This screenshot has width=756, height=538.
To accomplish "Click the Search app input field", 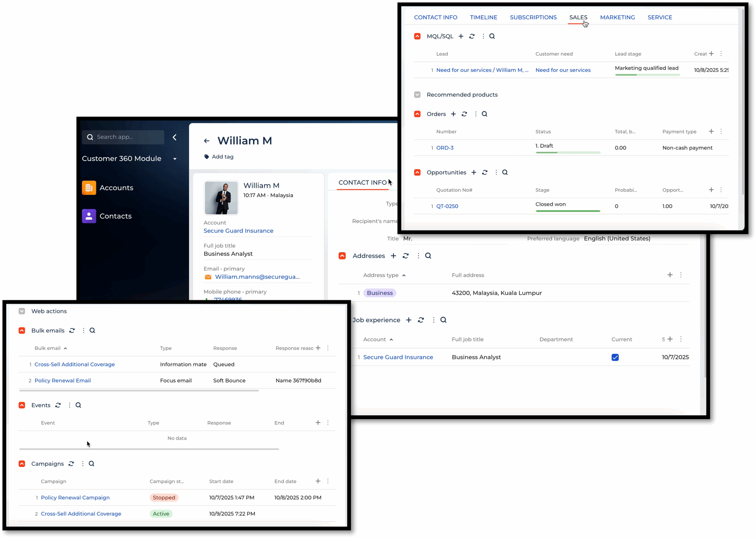I will coord(128,137).
